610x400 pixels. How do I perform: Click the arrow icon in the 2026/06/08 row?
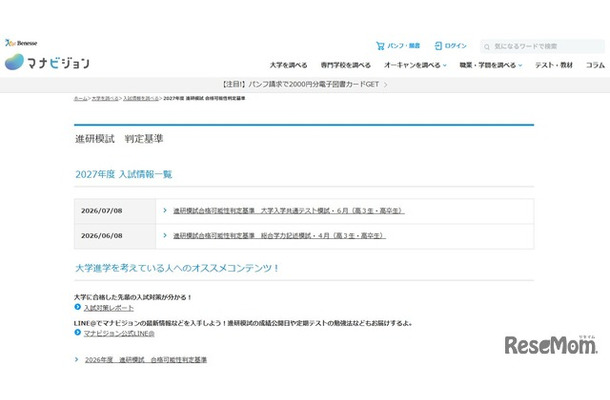tap(165, 235)
